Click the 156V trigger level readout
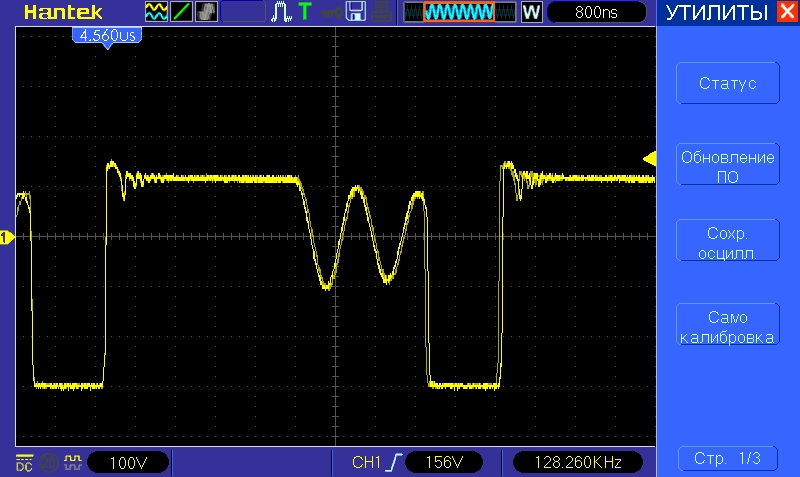Viewport: 800px width, 477px height. coord(444,463)
